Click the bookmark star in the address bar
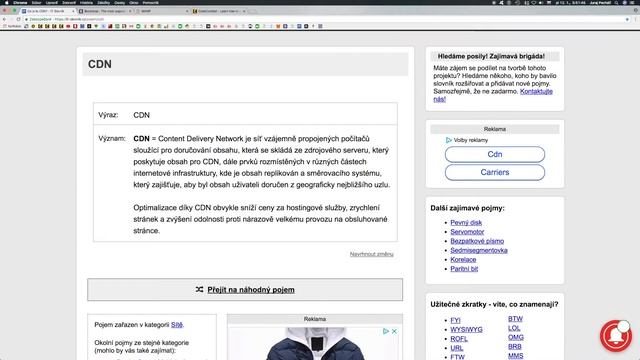The image size is (640, 360). tap(627, 19)
